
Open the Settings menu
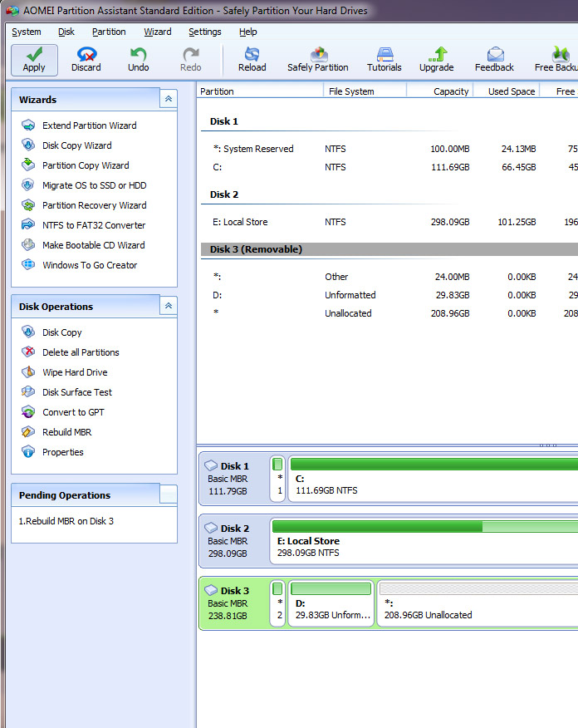click(204, 32)
